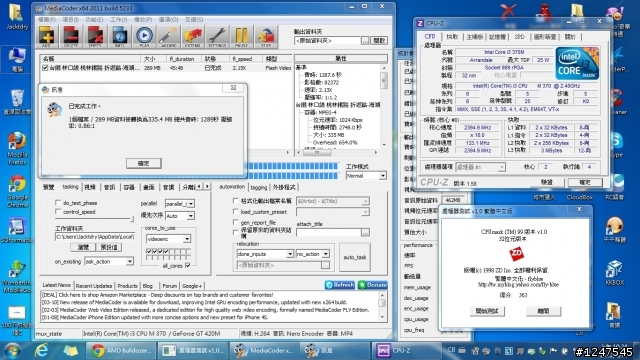Viewport: 640px width, 360px height.
Task: Switch to CPU-Z taskbar item
Action: 406,351
